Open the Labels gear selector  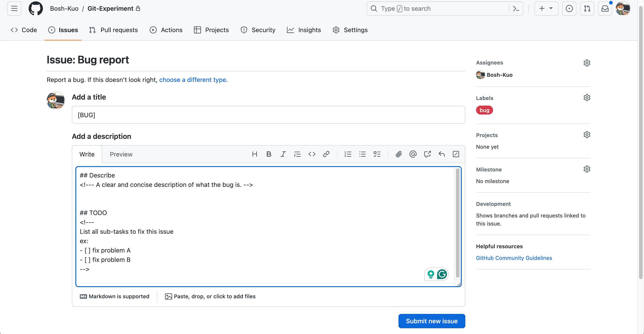[x=587, y=98]
